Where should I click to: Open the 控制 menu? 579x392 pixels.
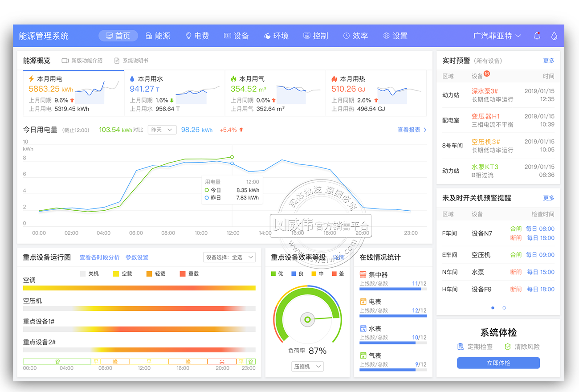click(x=315, y=36)
